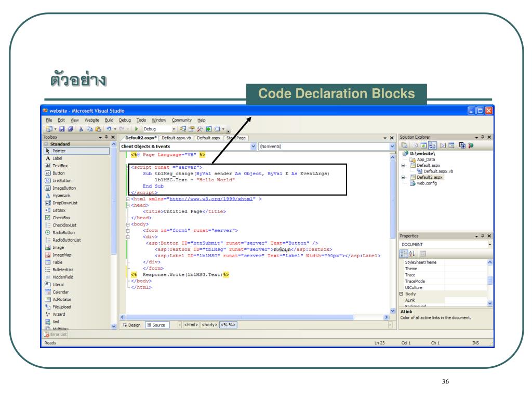Close the Properties panel
Viewport: 532px width, 399px height.
(489, 236)
